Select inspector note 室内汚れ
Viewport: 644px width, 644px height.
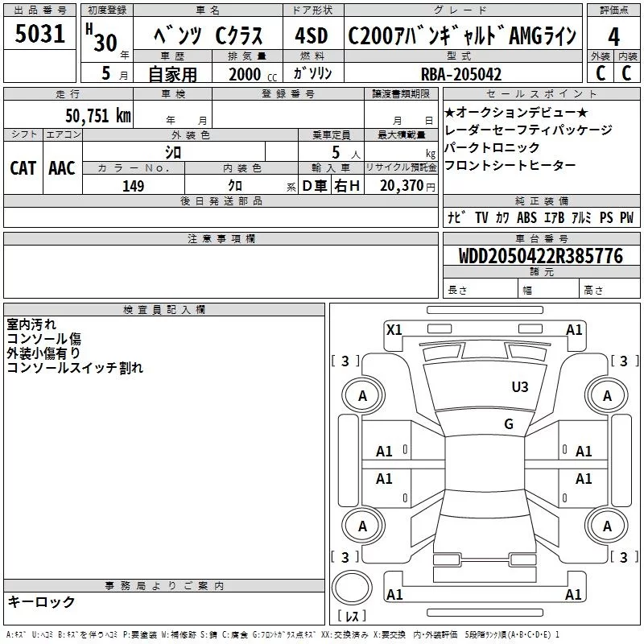pyautogui.click(x=31, y=324)
